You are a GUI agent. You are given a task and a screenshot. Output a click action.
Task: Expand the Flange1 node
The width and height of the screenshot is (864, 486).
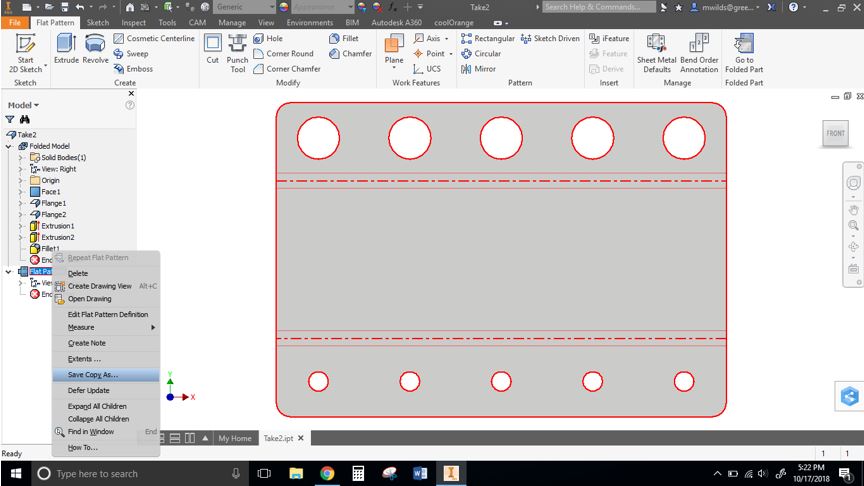[x=21, y=203]
